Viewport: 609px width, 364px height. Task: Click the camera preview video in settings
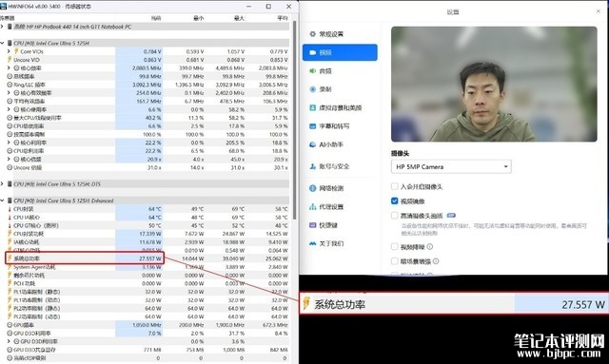pyautogui.click(x=494, y=84)
